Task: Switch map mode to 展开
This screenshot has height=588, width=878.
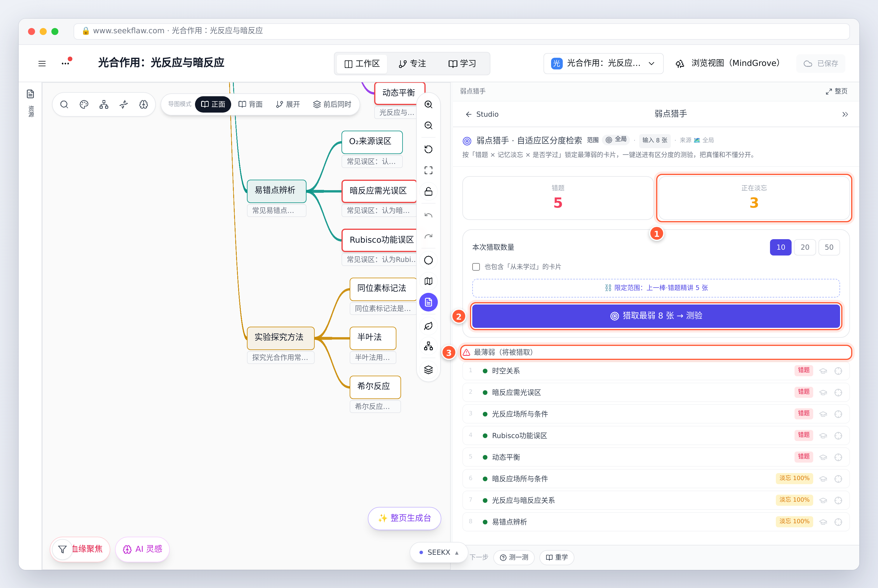Action: coord(288,104)
